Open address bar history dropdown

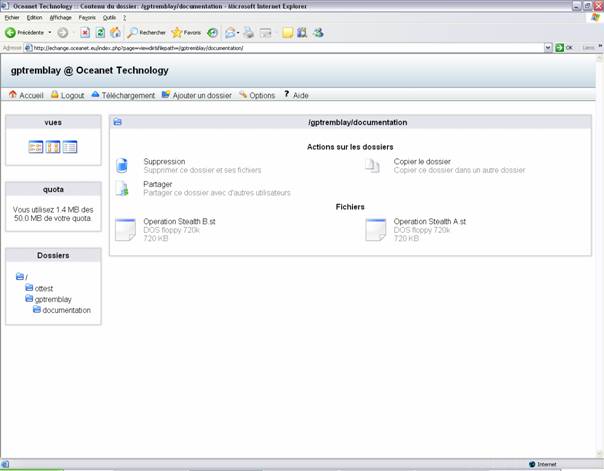click(548, 48)
